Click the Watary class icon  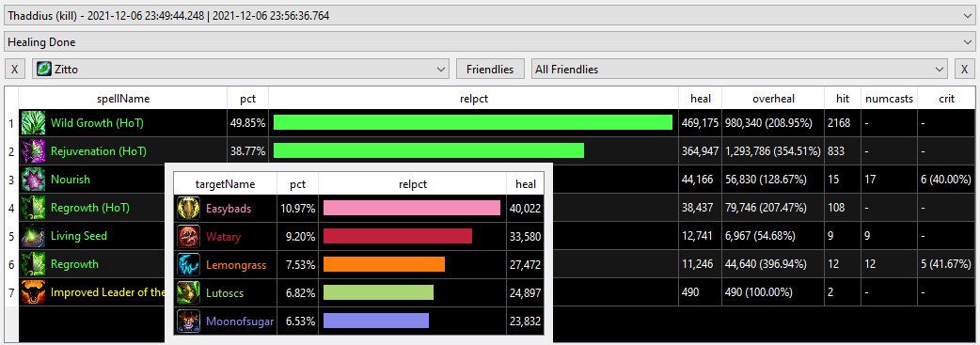pos(188,236)
